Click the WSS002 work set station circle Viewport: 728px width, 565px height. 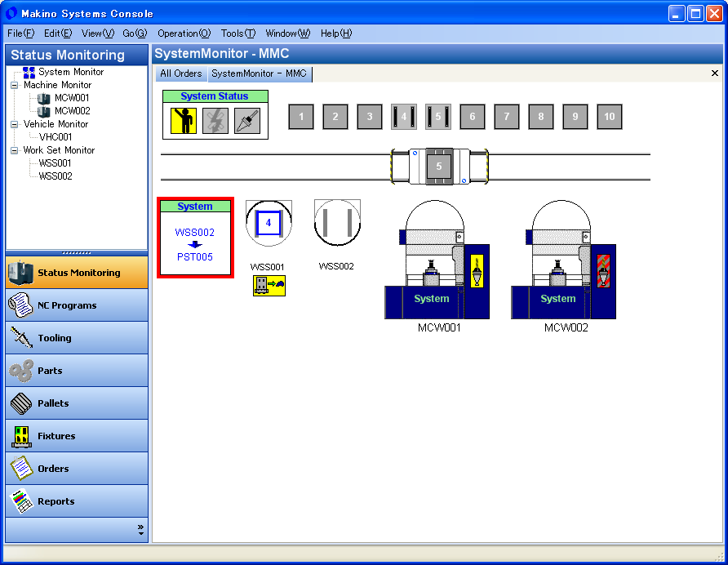(x=337, y=223)
